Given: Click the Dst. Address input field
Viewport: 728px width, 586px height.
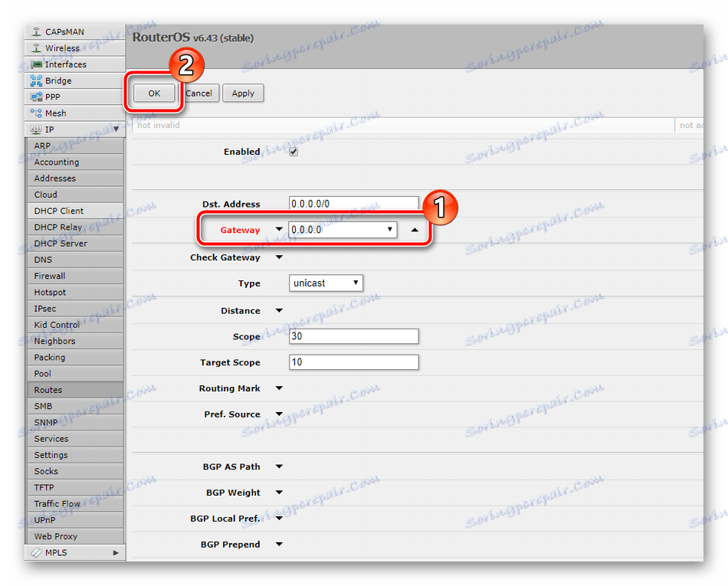Looking at the screenshot, I should [354, 204].
